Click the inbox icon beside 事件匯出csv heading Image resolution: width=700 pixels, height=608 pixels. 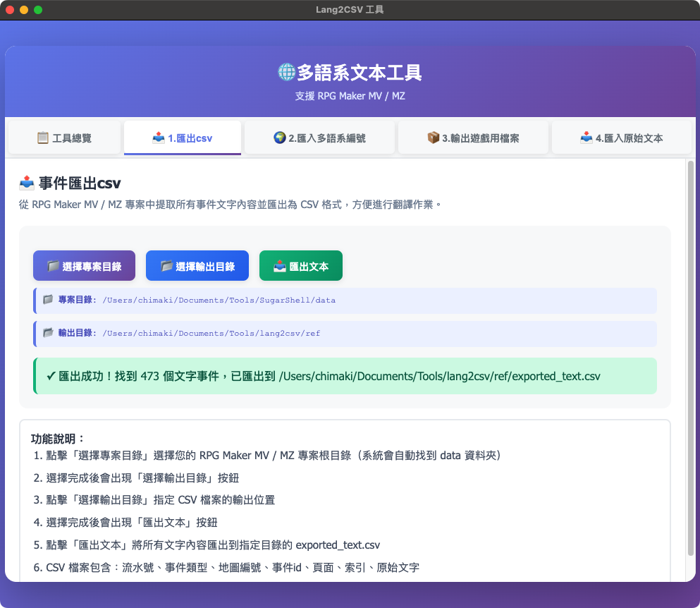click(x=27, y=182)
